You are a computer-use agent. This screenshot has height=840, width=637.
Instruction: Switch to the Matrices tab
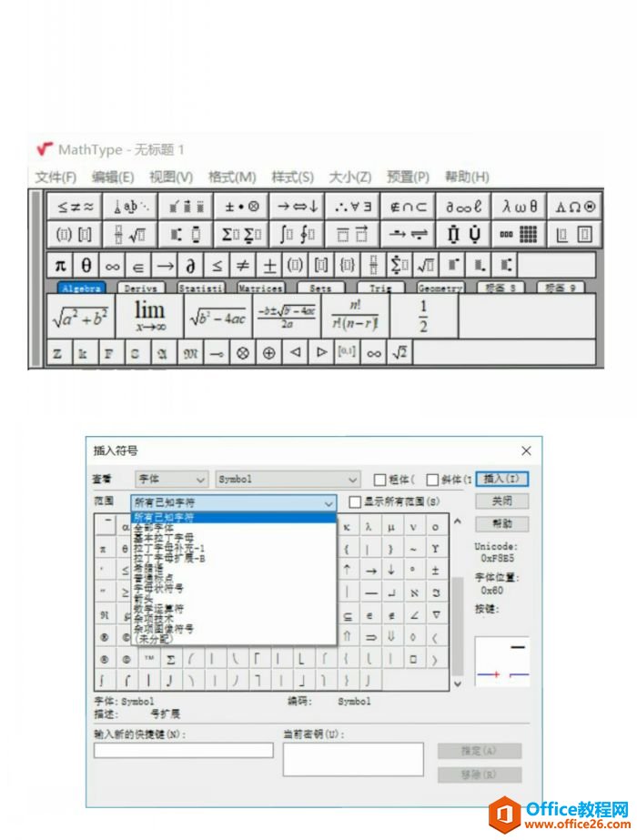(x=260, y=288)
